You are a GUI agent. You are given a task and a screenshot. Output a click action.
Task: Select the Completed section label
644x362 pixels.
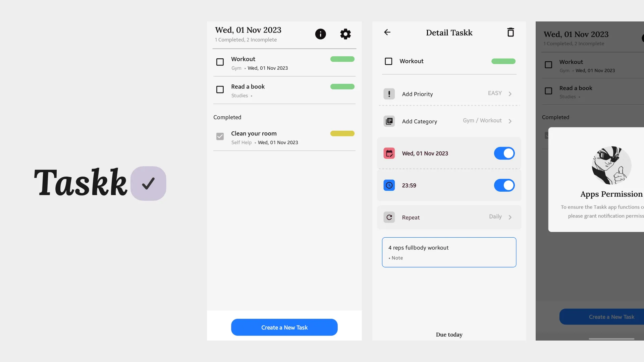pos(227,117)
